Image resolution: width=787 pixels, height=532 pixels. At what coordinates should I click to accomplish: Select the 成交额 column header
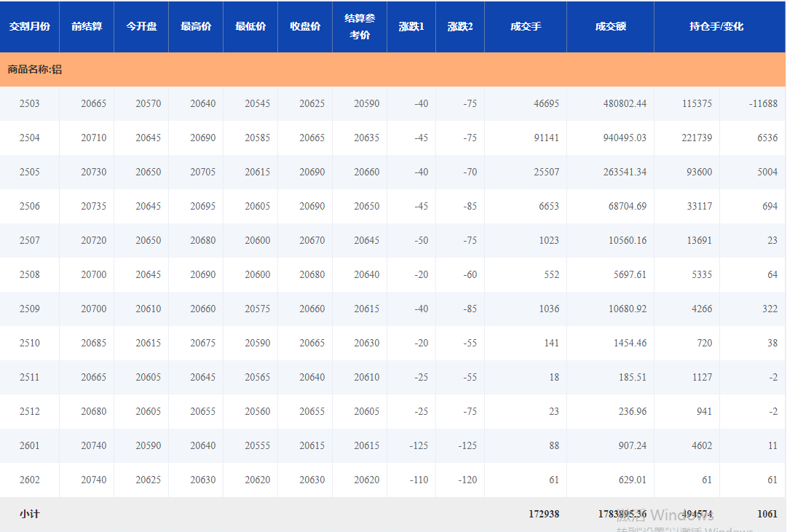pos(610,26)
